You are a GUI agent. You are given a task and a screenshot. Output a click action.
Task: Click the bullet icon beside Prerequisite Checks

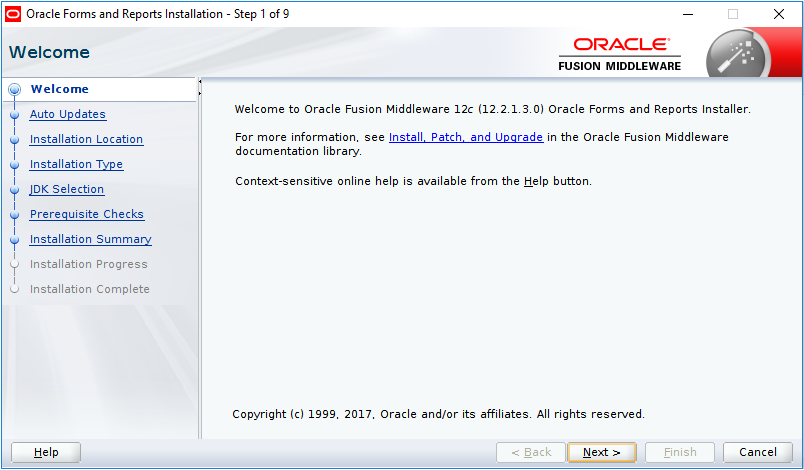[x=14, y=214]
